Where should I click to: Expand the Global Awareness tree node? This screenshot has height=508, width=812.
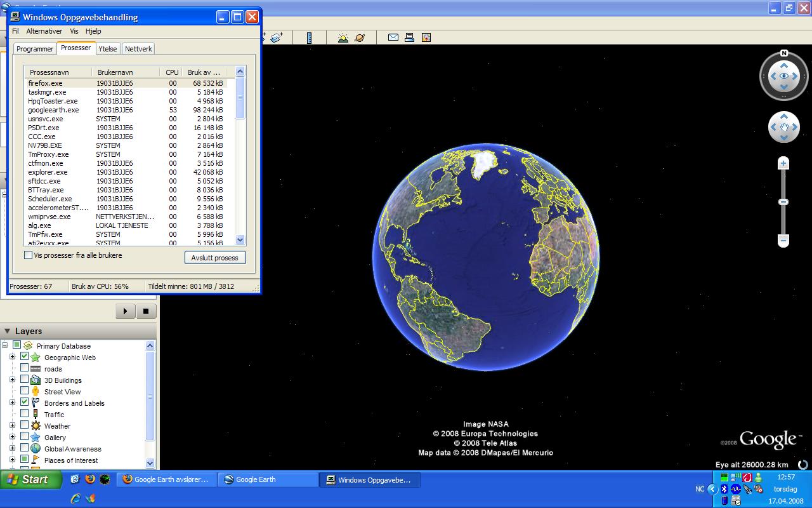[12, 449]
